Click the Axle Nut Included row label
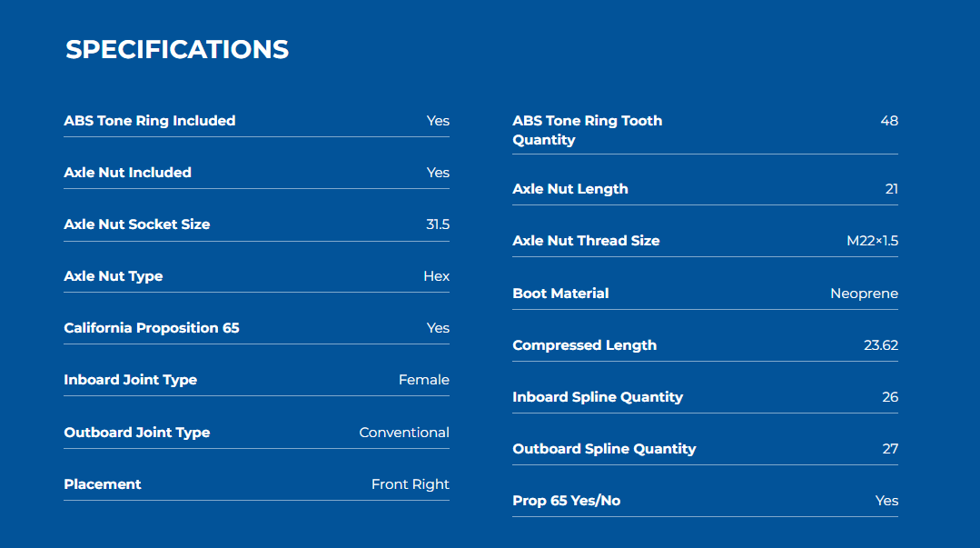The height and width of the screenshot is (548, 980). click(x=127, y=173)
